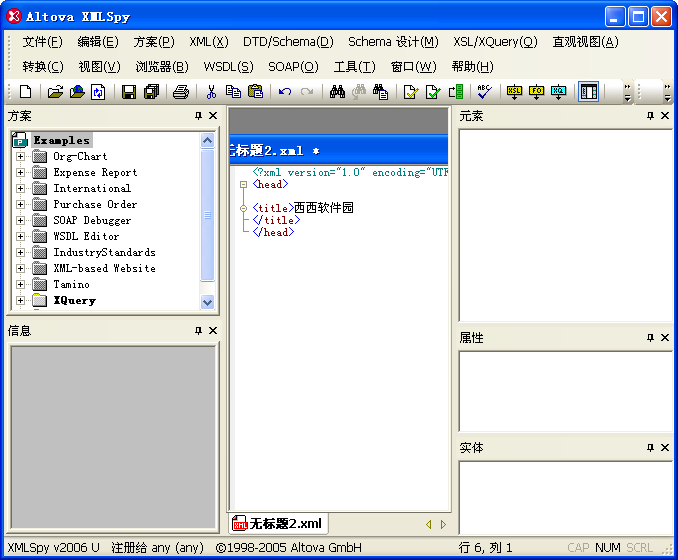This screenshot has height=560, width=678.
Task: Pin the 属性 panel
Action: (x=650, y=337)
